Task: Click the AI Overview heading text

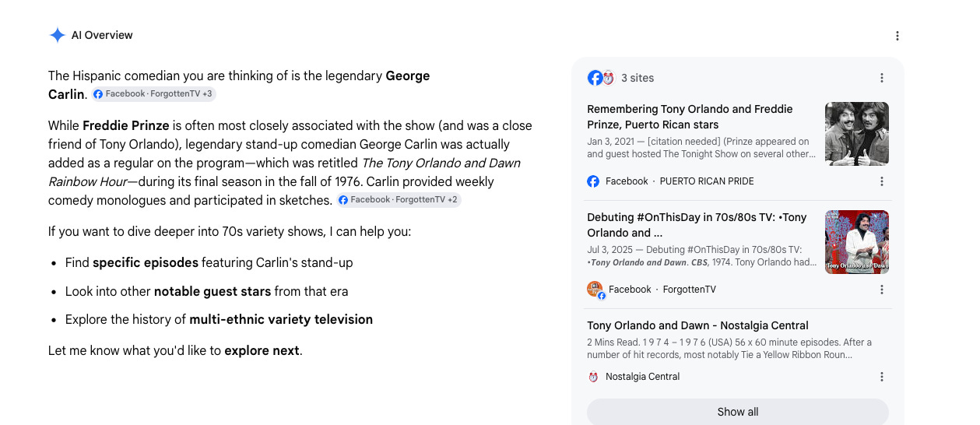Action: tap(102, 35)
